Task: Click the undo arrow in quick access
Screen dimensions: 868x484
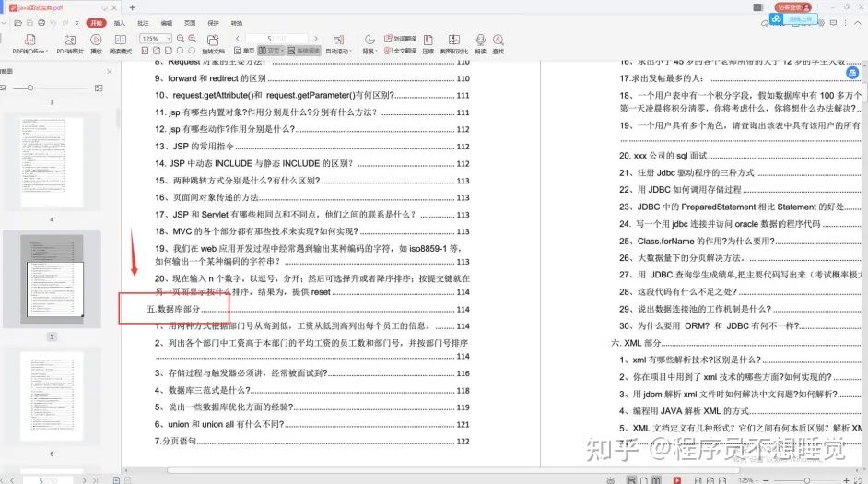Action: coord(53,23)
